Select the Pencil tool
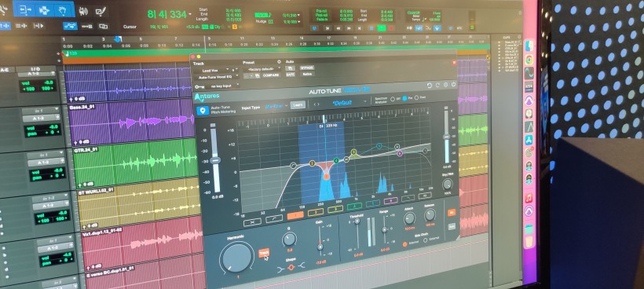Viewport: 644px width, 289px height. click(101, 11)
